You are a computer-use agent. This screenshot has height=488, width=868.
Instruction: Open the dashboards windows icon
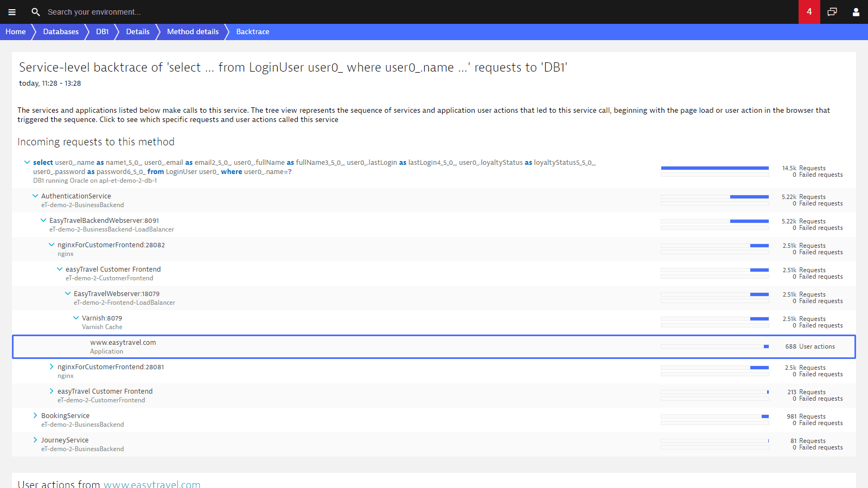pos(832,12)
